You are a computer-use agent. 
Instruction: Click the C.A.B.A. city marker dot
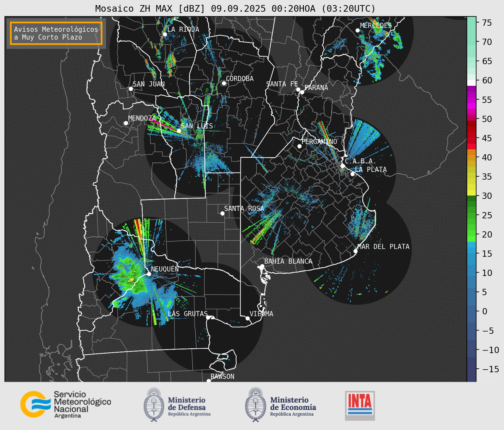point(343,166)
